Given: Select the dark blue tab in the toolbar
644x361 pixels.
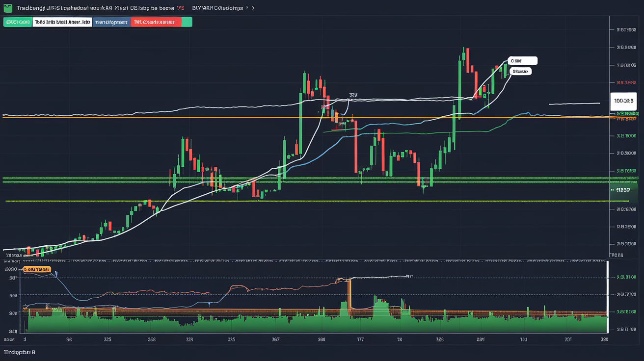Looking at the screenshot, I should (111, 22).
